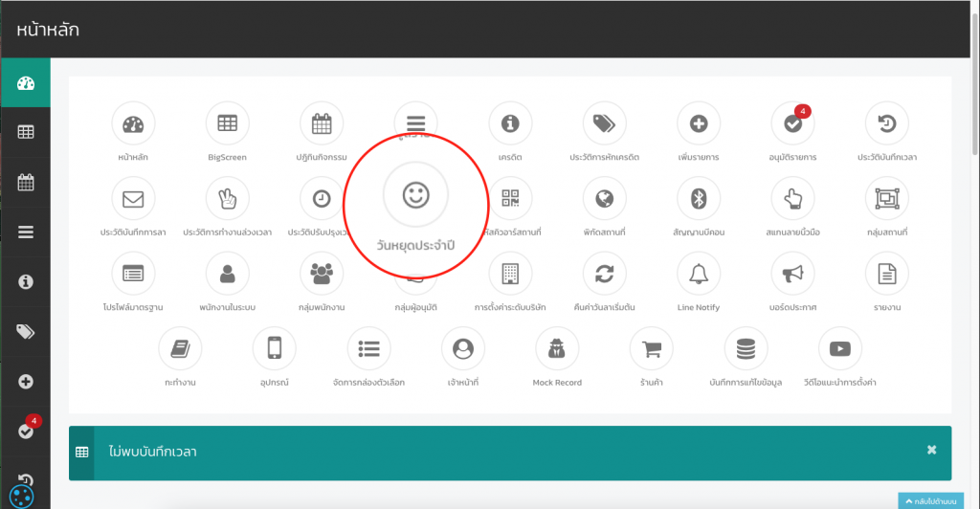Click คืนค่าวันลาเริ่มต้น refresh icon

pyautogui.click(x=605, y=274)
